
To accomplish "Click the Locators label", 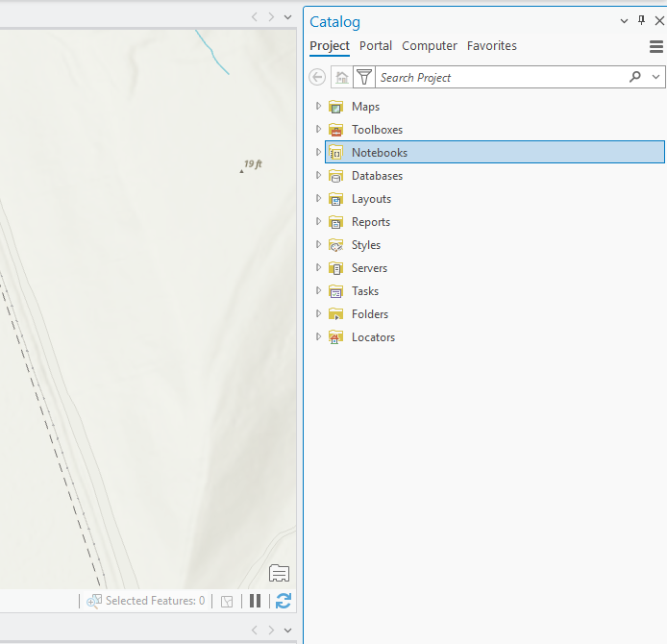I will pyautogui.click(x=373, y=336).
